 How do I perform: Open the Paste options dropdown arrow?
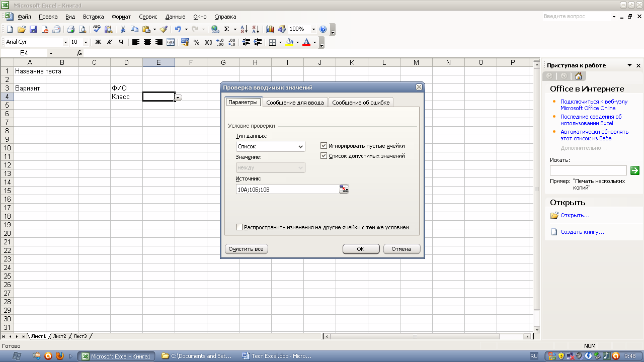tap(154, 29)
